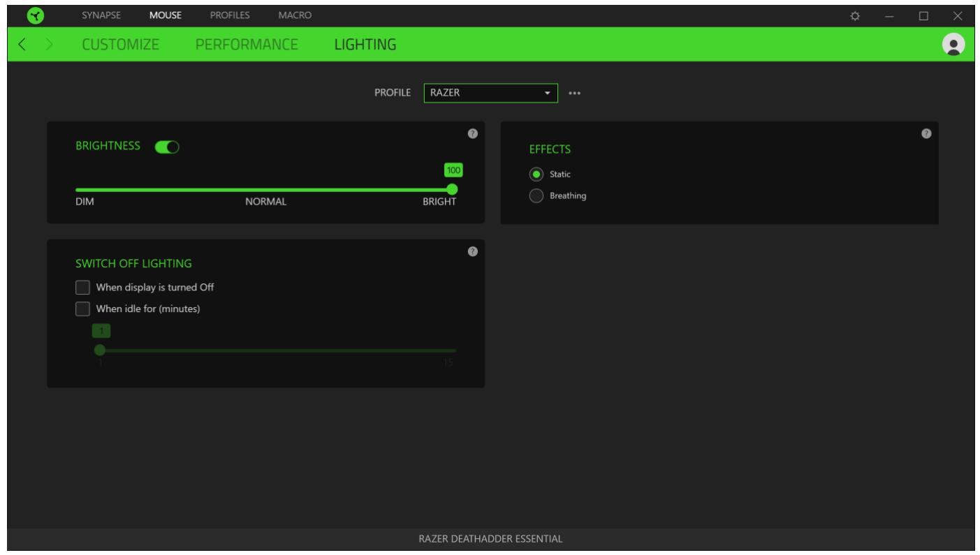Go to the CUSTOMIZE subtab
Image resolution: width=980 pixels, height=555 pixels.
click(x=121, y=45)
